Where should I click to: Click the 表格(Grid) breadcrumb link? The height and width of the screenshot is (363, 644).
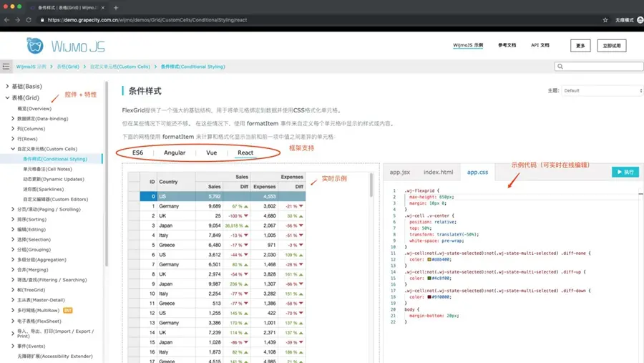(68, 67)
